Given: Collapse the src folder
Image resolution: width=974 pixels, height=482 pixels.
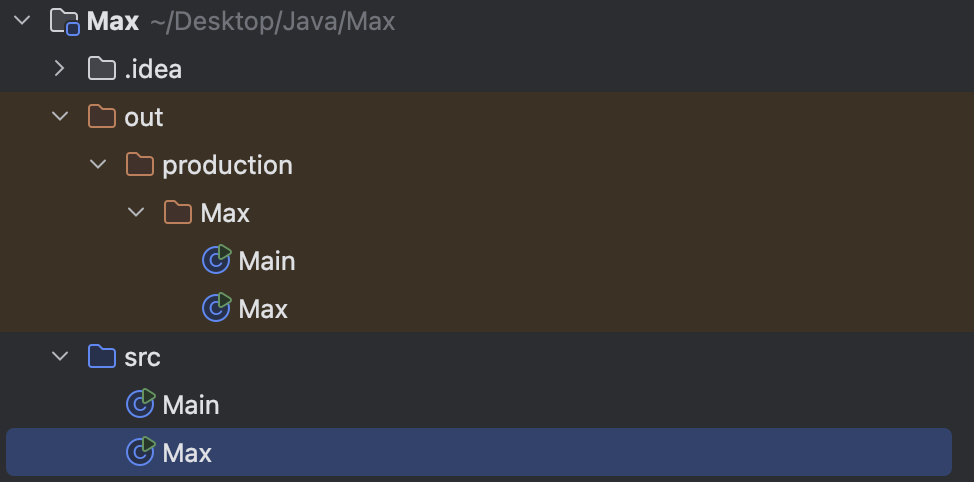Looking at the screenshot, I should tap(60, 357).
